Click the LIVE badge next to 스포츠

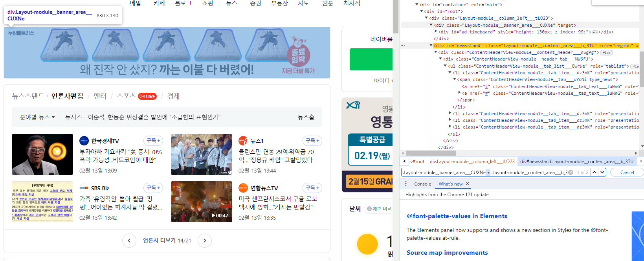point(147,96)
